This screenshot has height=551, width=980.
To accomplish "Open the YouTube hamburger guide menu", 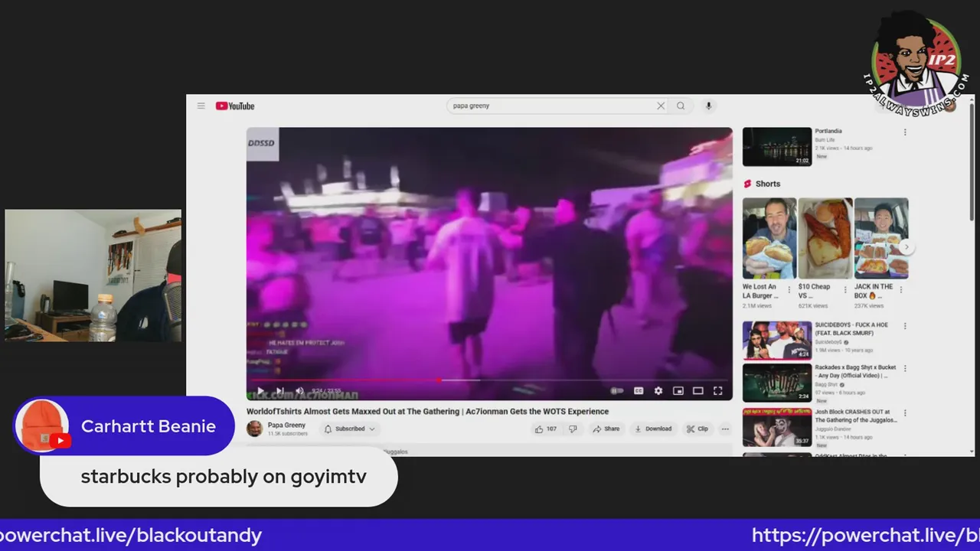I will [x=201, y=106].
